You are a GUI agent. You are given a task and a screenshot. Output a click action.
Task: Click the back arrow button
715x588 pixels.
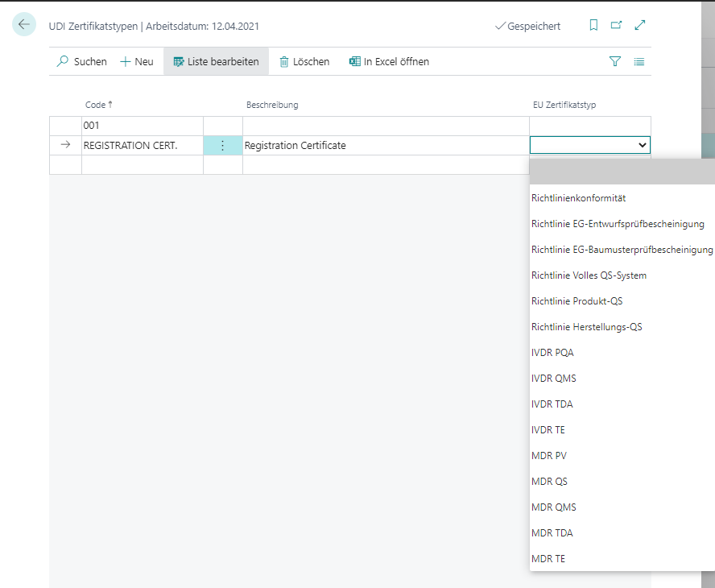click(x=24, y=25)
